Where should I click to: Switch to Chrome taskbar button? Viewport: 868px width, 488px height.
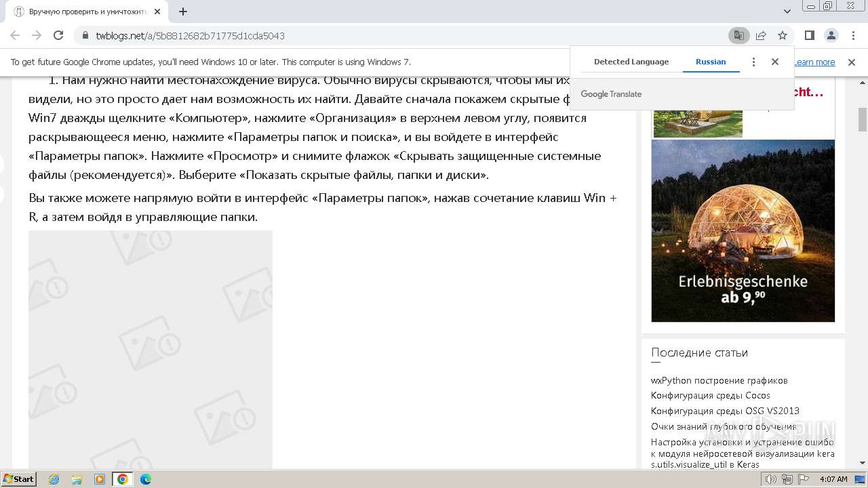pos(123,479)
